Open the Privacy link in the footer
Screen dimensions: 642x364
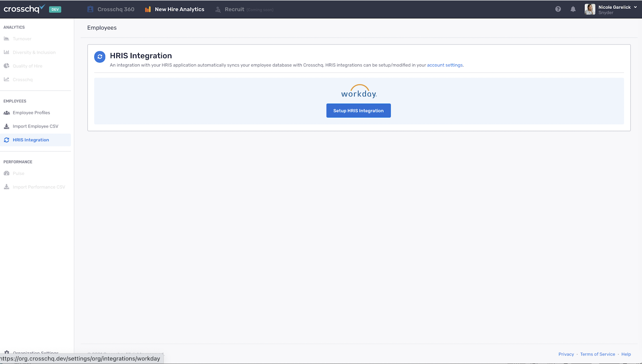(566, 354)
